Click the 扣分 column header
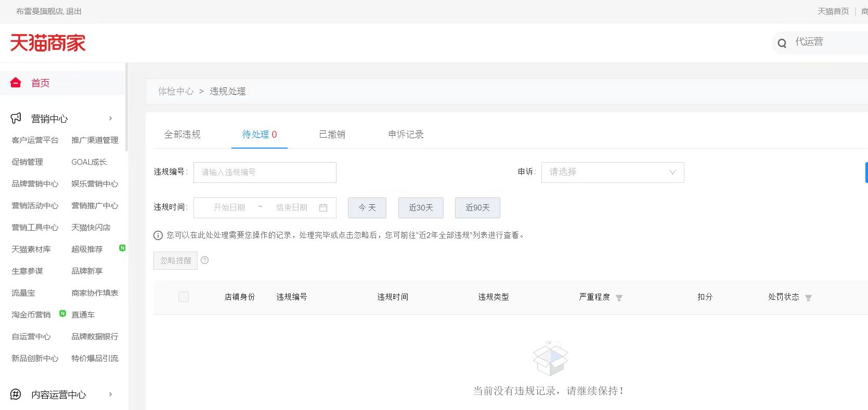The height and width of the screenshot is (410, 868). [705, 297]
